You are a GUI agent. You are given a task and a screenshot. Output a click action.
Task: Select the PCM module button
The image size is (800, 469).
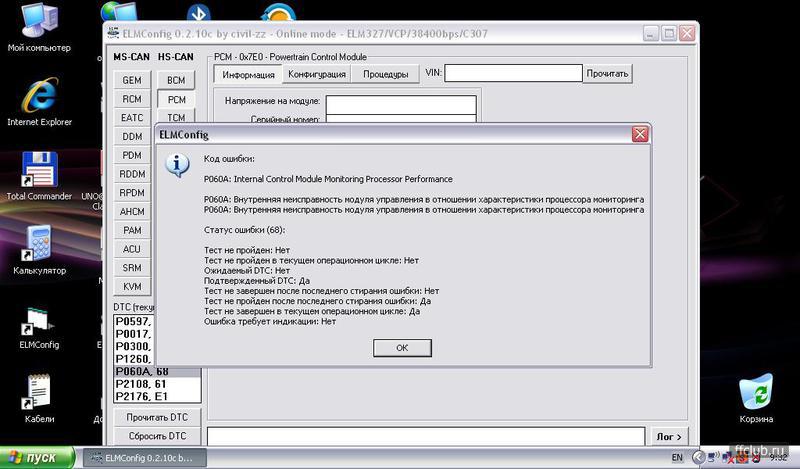coord(177,99)
